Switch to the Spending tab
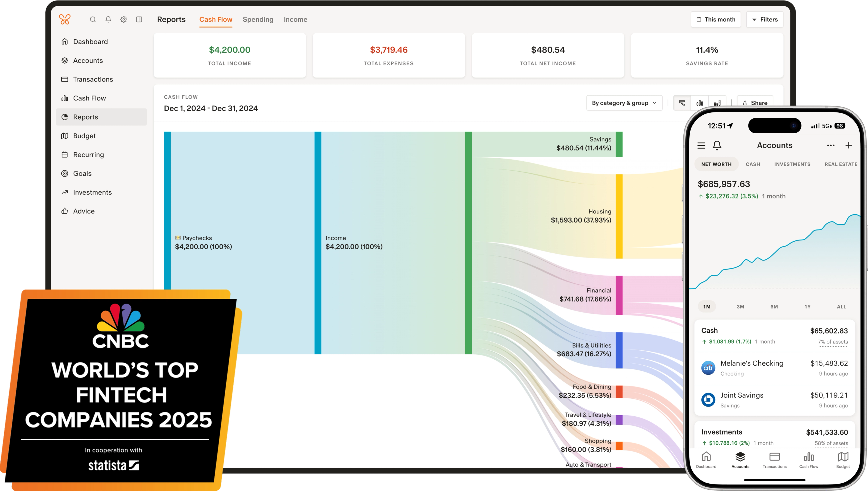This screenshot has width=868, height=491. pyautogui.click(x=258, y=20)
